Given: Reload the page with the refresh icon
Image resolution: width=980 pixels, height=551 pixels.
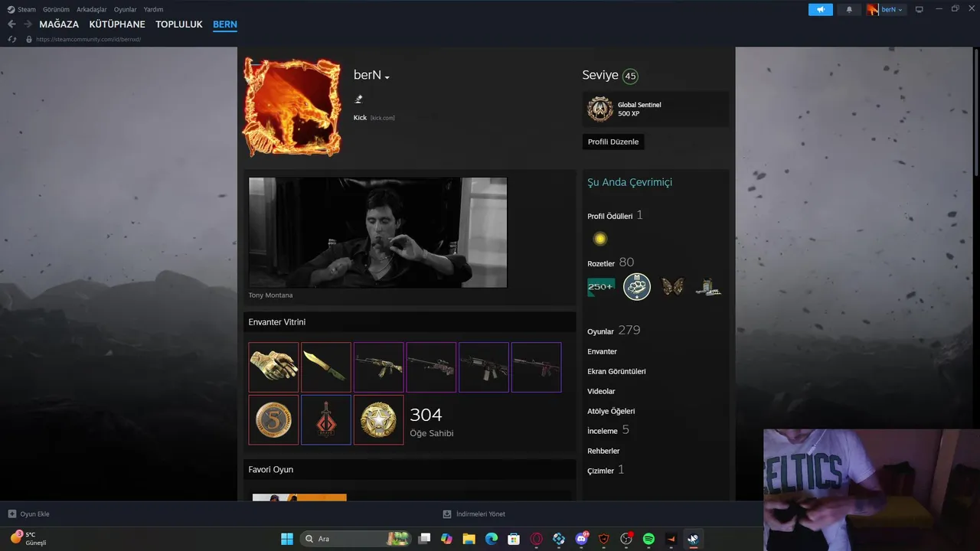Looking at the screenshot, I should click(11, 39).
